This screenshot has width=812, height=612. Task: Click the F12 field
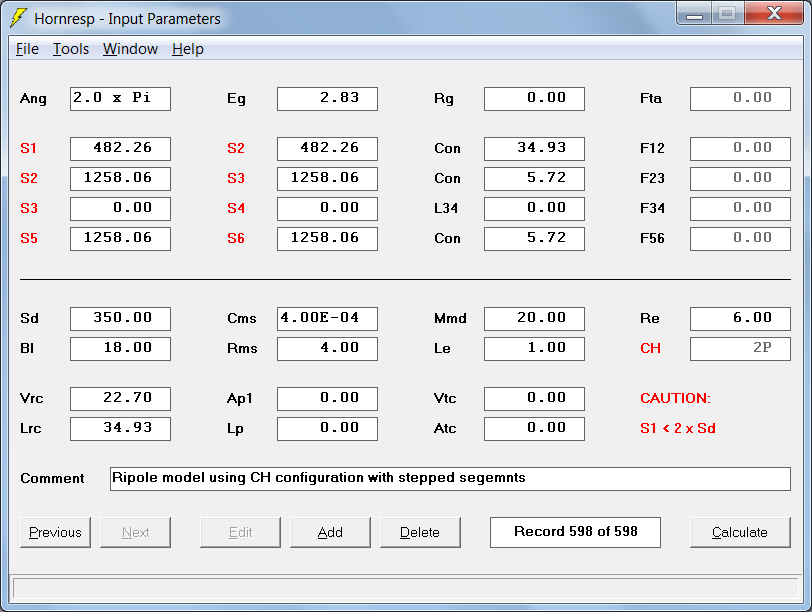(x=741, y=149)
